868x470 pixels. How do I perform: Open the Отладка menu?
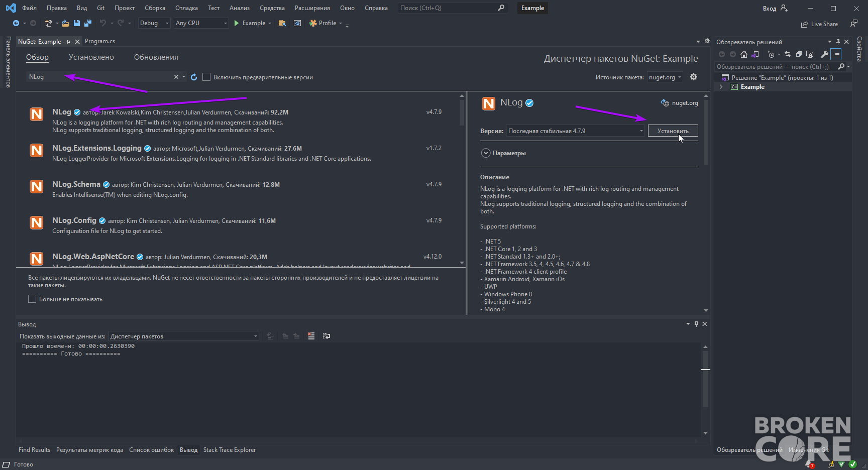[x=186, y=8]
